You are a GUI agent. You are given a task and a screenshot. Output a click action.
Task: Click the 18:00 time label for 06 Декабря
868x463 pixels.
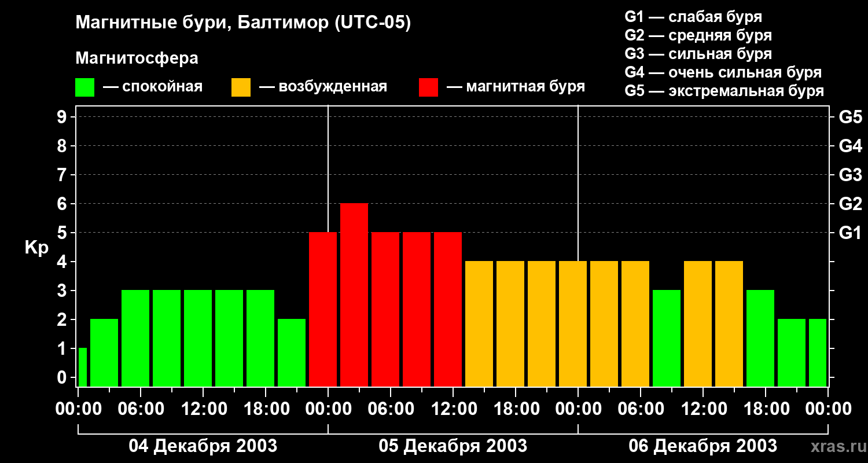click(x=765, y=409)
